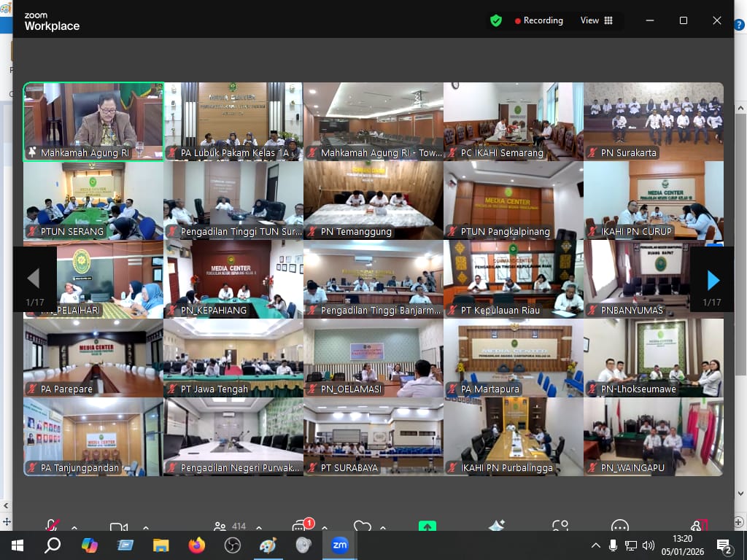Expand the video options chevron
747x560 pixels.
click(145, 527)
